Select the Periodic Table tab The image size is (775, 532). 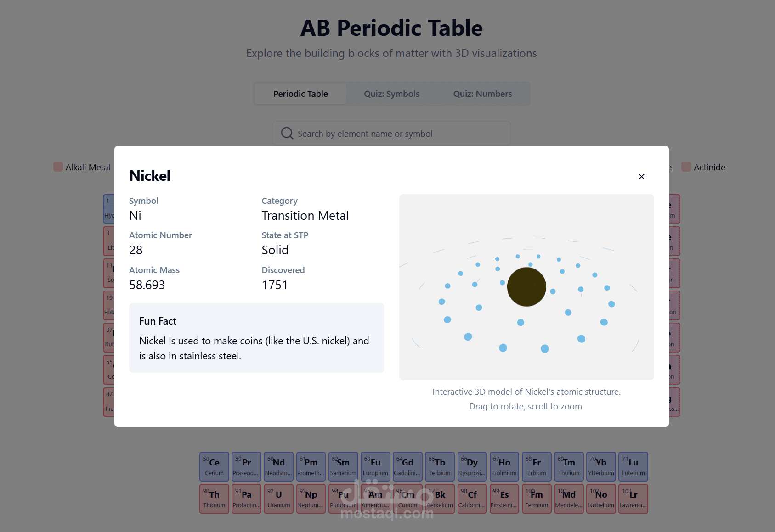(300, 94)
